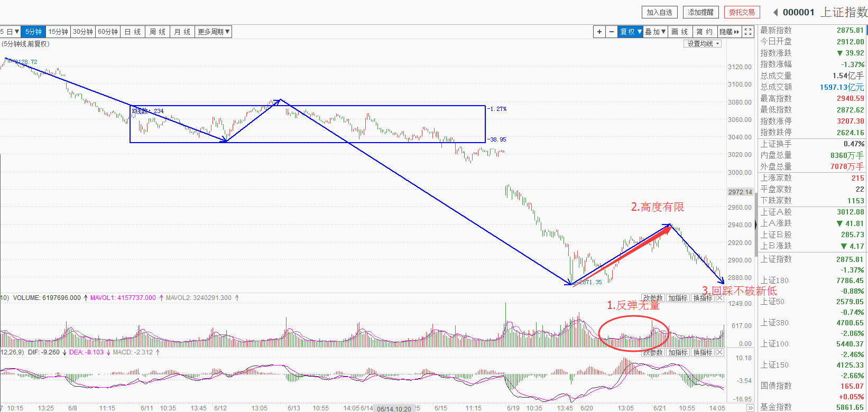868x412 pixels.
Task: Click the MACD: -2.312 indicator label
Action: [x=133, y=352]
